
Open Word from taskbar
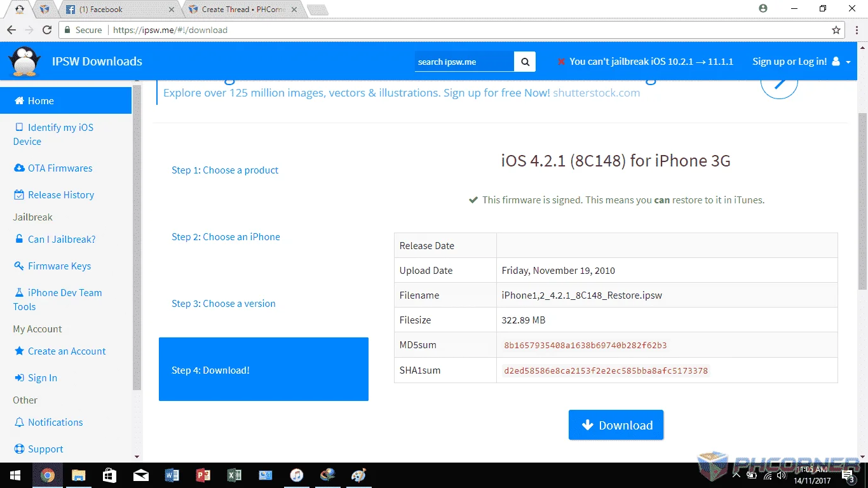tap(172, 475)
